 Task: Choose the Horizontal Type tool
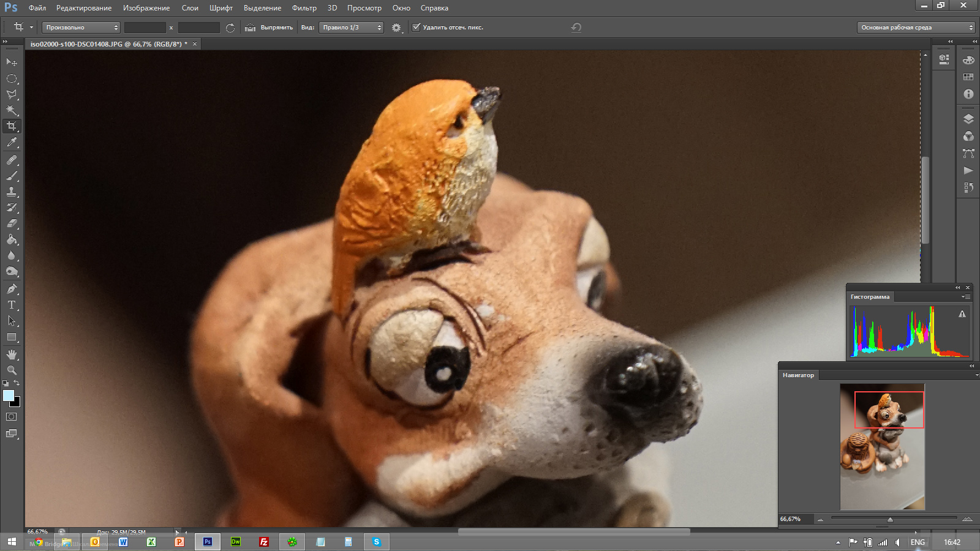point(12,305)
